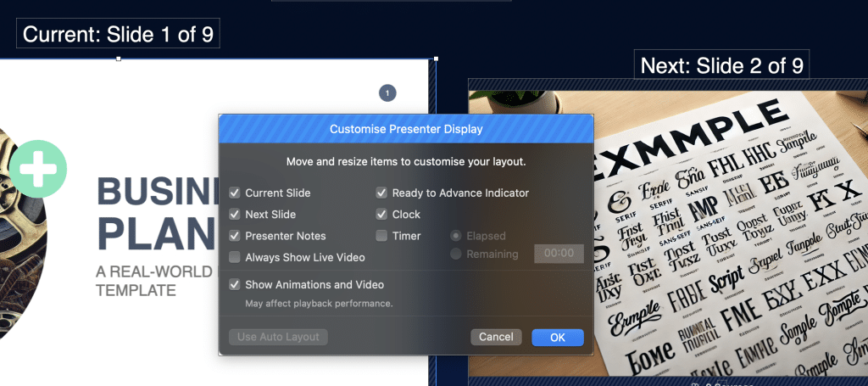This screenshot has width=868, height=386.
Task: Uncheck the Current Slide checkbox
Action: point(235,193)
